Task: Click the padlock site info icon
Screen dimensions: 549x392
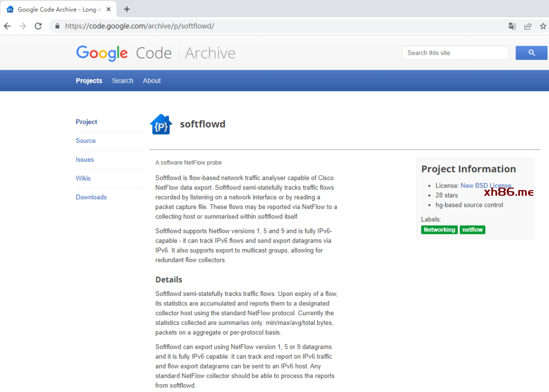Action: point(57,26)
